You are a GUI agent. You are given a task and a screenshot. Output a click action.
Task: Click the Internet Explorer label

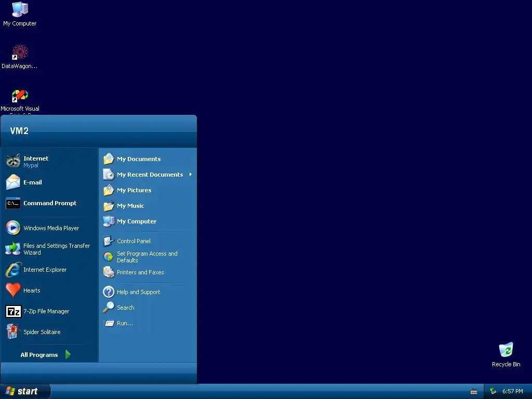[x=45, y=270]
